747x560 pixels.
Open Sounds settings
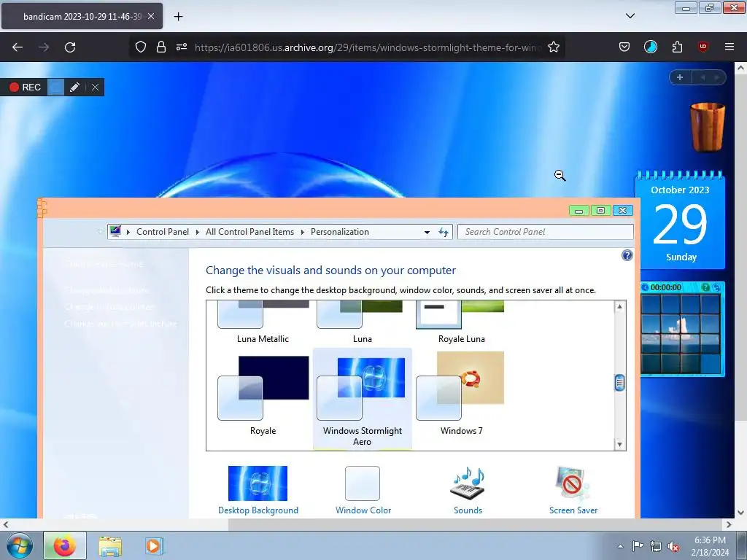tap(468, 491)
